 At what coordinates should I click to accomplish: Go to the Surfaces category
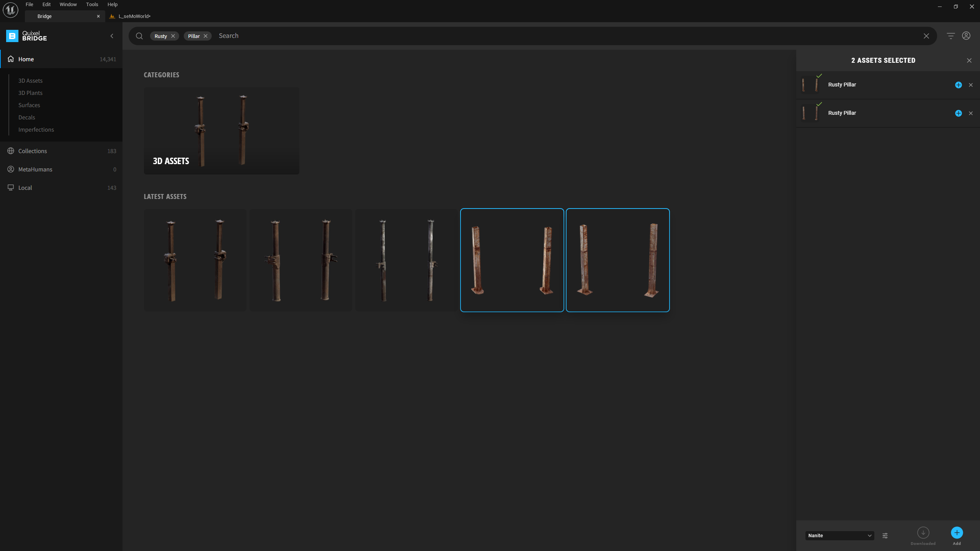(x=29, y=105)
